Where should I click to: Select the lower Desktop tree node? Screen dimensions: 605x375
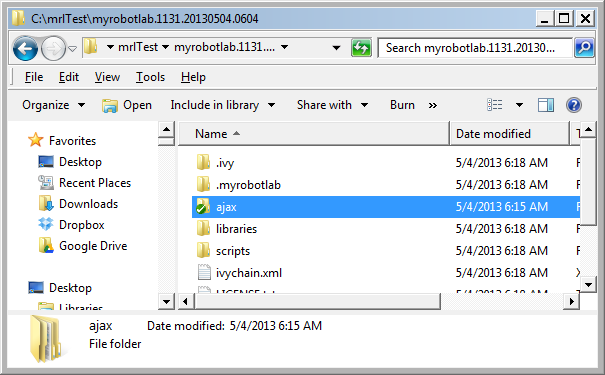(x=70, y=288)
